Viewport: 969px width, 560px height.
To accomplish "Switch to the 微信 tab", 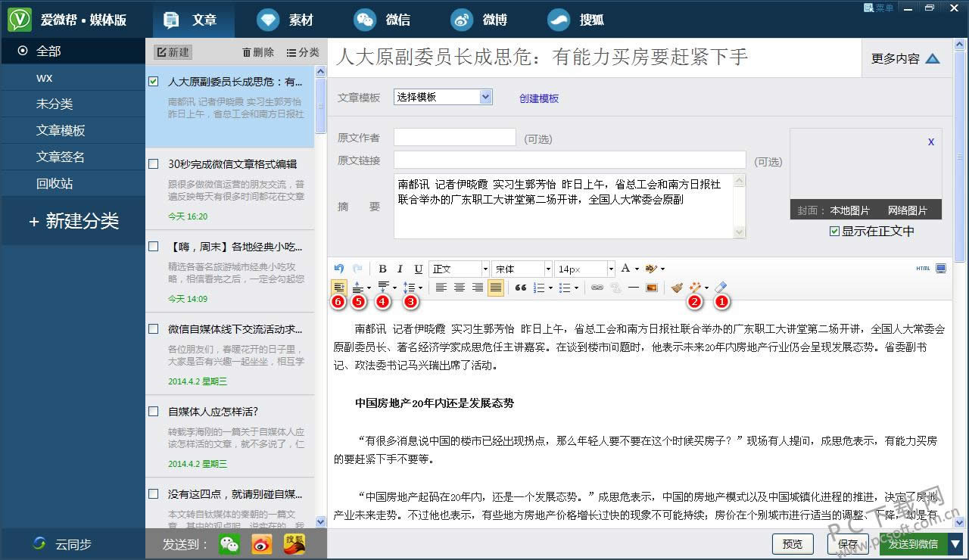I will click(383, 20).
